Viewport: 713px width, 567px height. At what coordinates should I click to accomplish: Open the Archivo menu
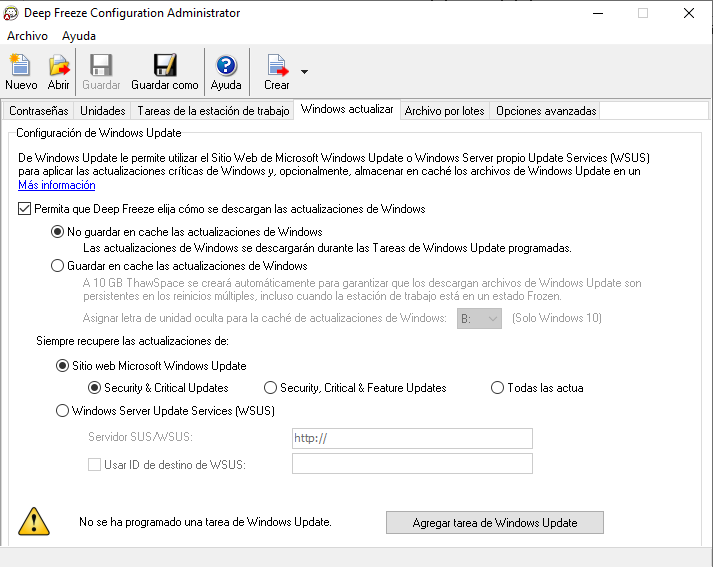pos(27,36)
